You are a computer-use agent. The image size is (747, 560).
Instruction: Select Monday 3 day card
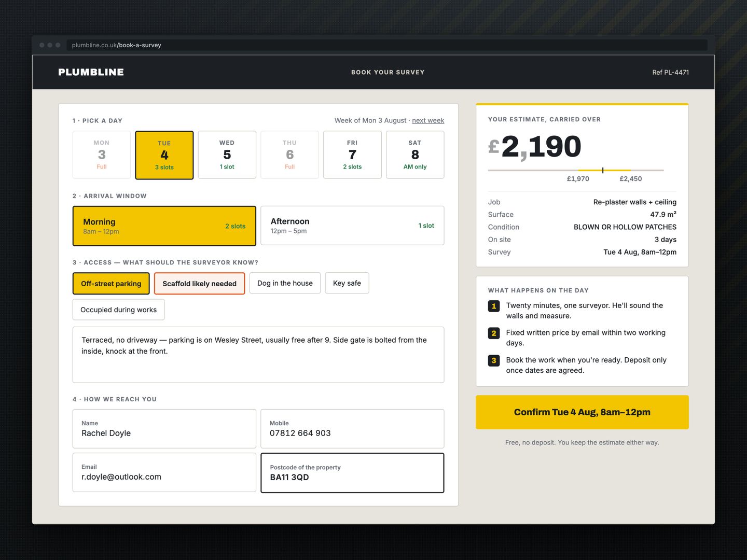pyautogui.click(x=102, y=155)
